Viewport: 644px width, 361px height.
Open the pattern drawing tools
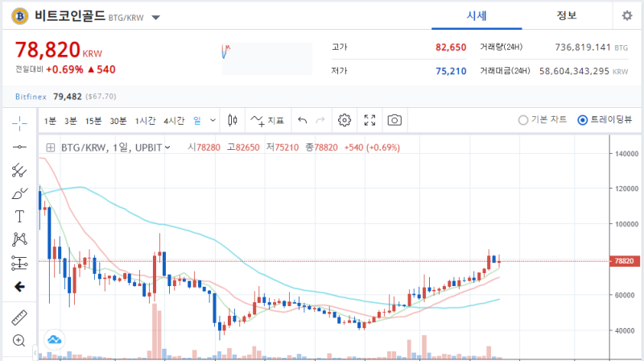(x=19, y=239)
